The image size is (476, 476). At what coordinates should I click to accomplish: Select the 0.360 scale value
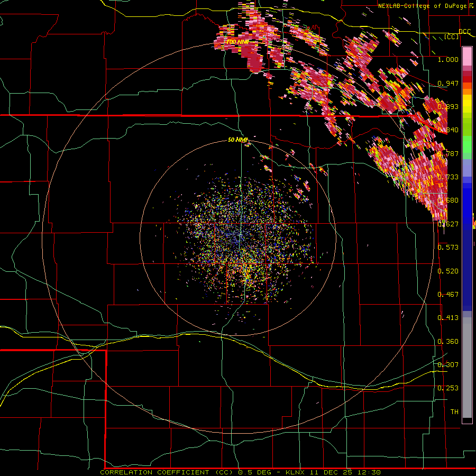(448, 341)
